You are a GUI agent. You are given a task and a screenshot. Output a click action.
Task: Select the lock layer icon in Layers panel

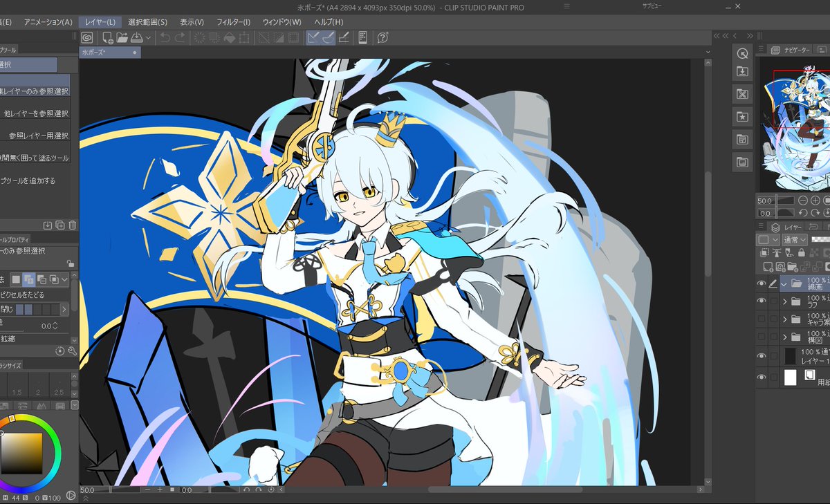[802, 253]
